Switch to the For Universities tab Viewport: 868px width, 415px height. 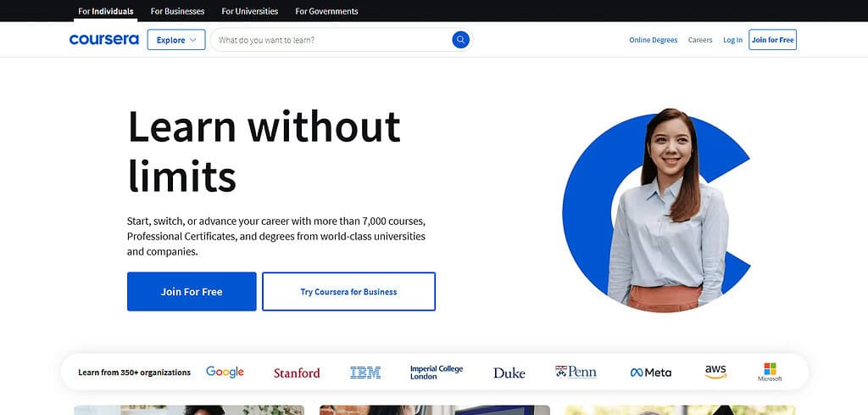point(250,11)
